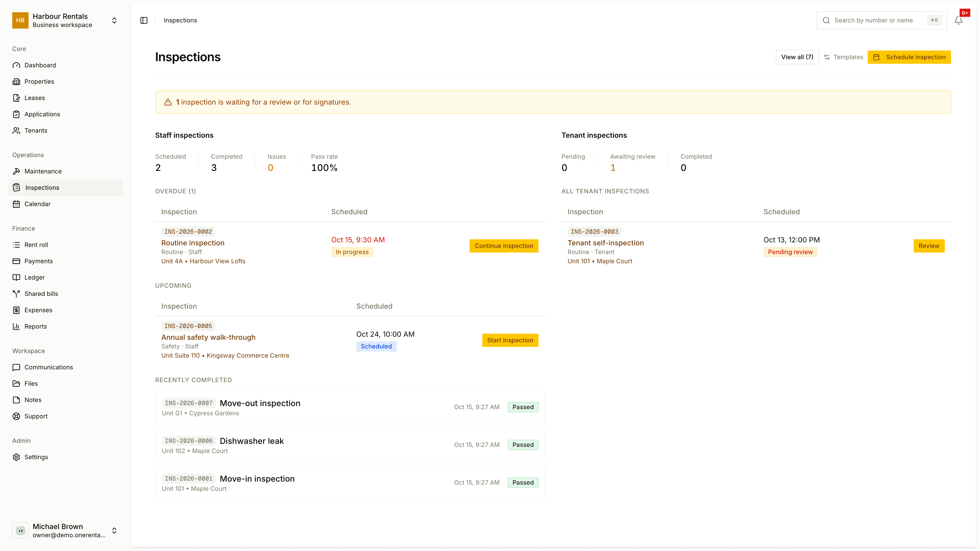Click the Rent roll list icon
The image size is (980, 551).
[x=16, y=245]
